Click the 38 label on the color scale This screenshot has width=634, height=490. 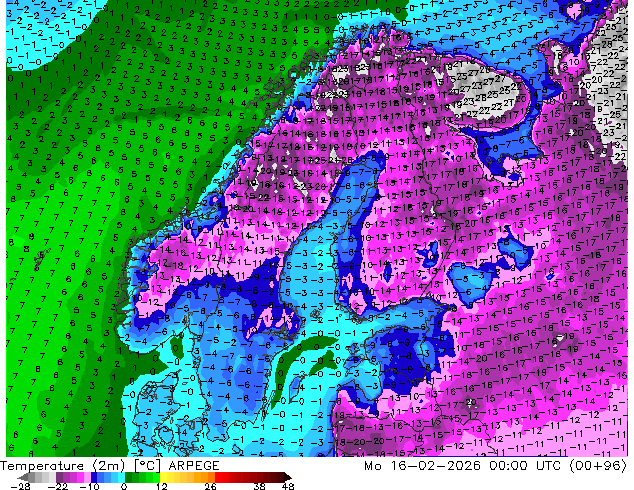point(259,486)
